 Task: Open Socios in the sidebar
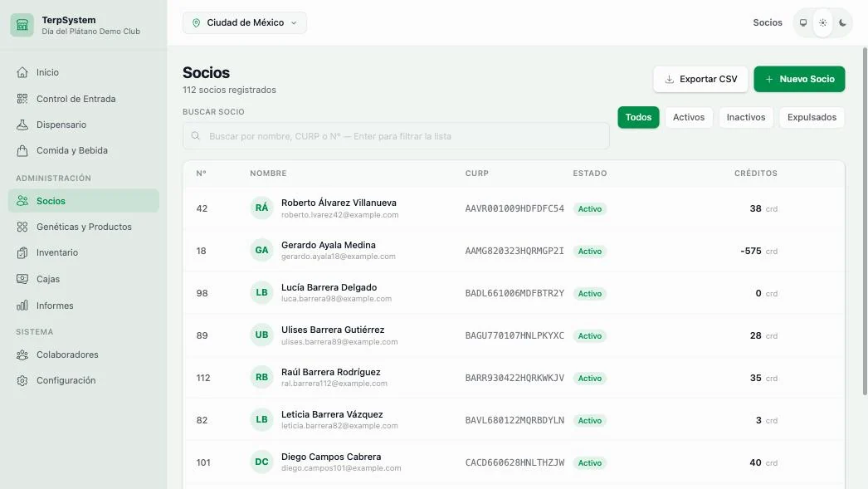[84, 200]
